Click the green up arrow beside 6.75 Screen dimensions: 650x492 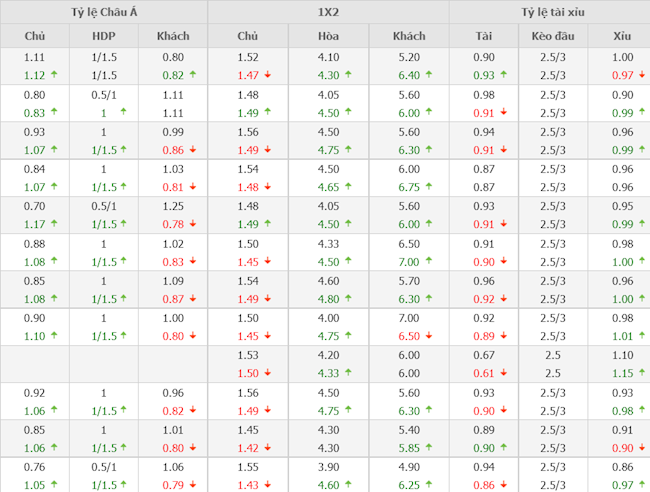coord(432,187)
